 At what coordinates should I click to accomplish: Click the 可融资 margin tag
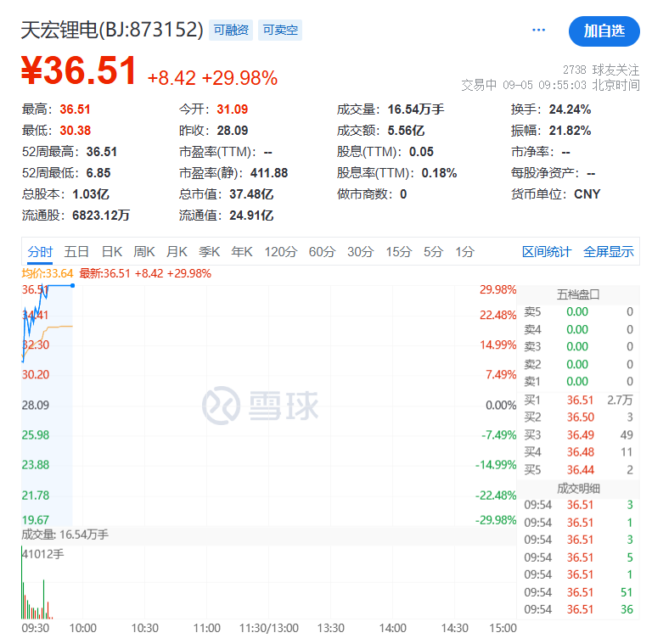pyautogui.click(x=231, y=31)
